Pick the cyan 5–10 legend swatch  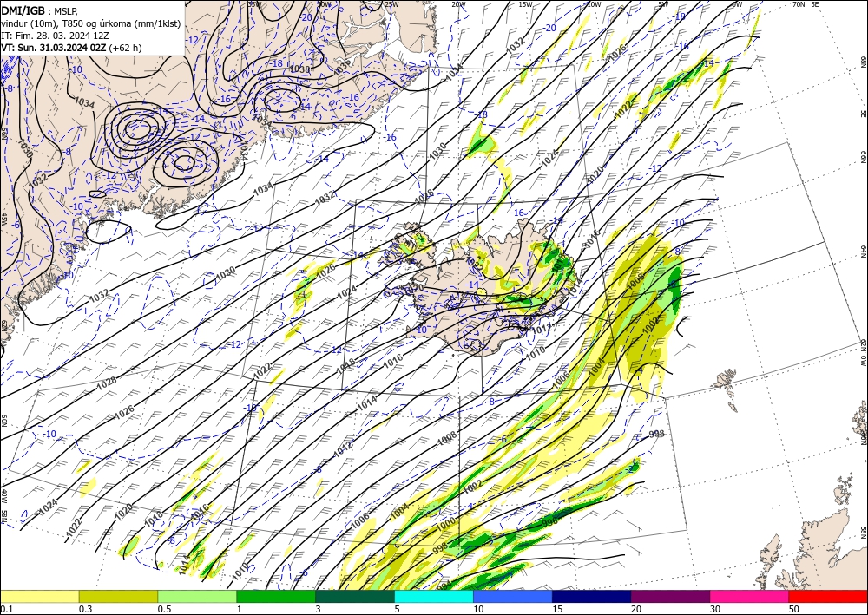434,596
